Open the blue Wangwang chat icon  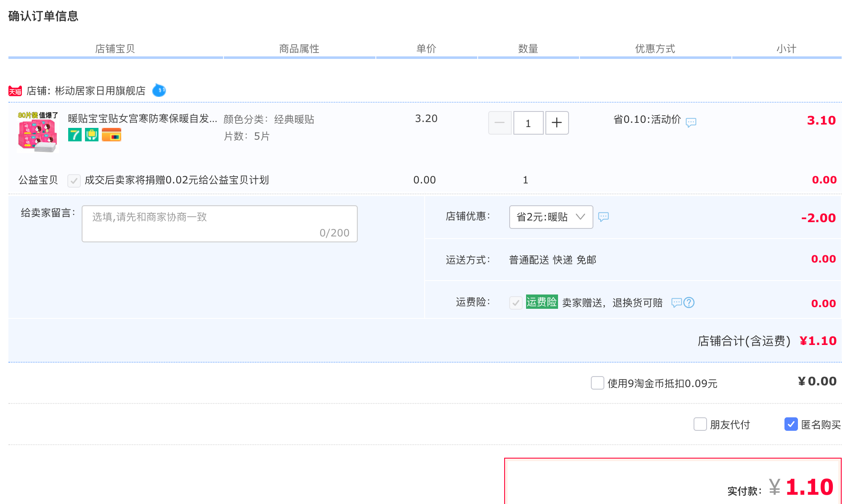(159, 90)
